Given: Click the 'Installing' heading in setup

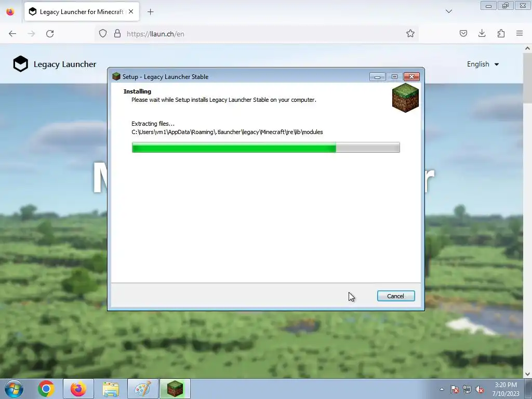Looking at the screenshot, I should click(x=137, y=91).
